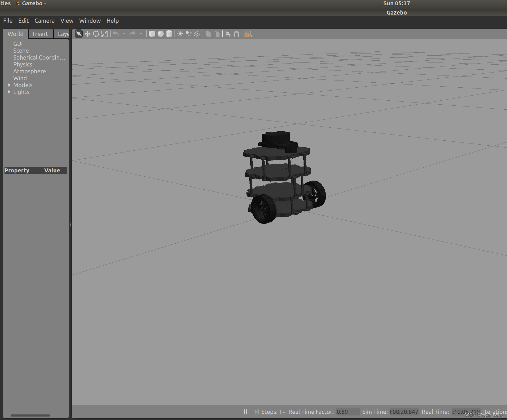Viewport: 507px width, 420px height.
Task: Pause the simulation
Action: point(245,412)
